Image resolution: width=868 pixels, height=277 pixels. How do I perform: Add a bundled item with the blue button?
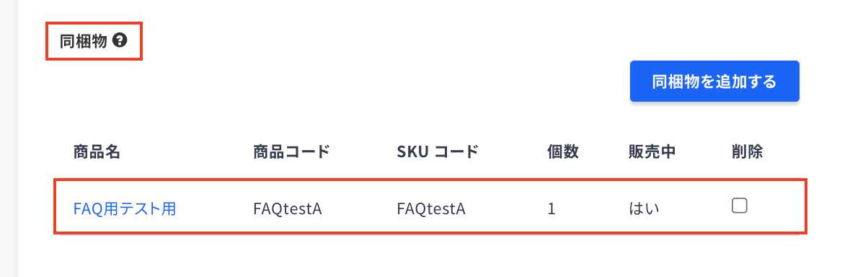pos(714,82)
